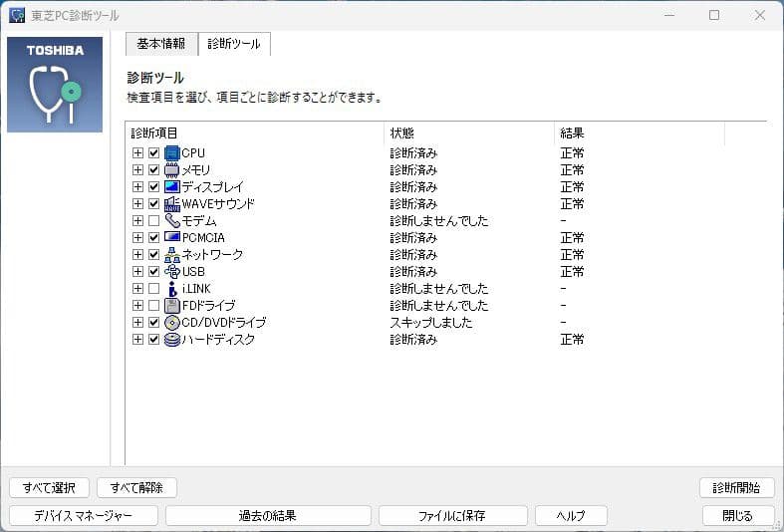Expand the ディスプレイ tree node
Screen dimensions: 784x532
pos(137,187)
